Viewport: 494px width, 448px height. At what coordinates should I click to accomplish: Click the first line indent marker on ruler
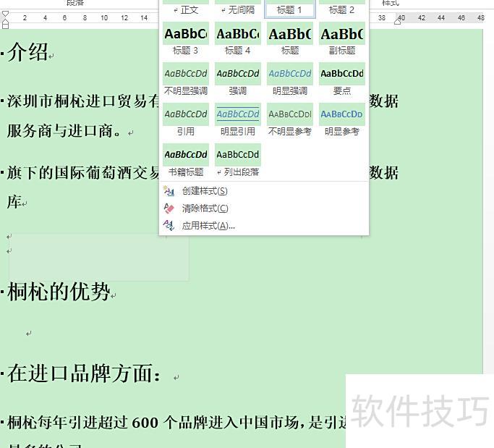pos(5,14)
